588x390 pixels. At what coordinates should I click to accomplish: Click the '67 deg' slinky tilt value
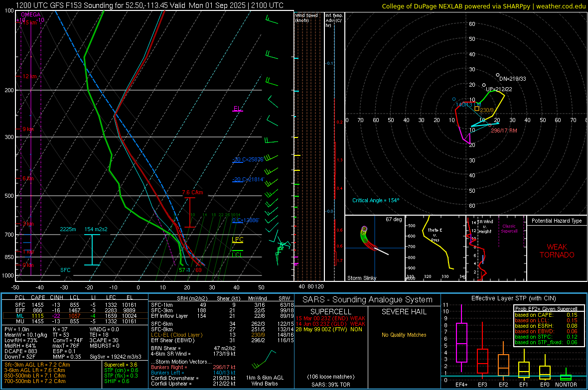pyautogui.click(x=394, y=219)
